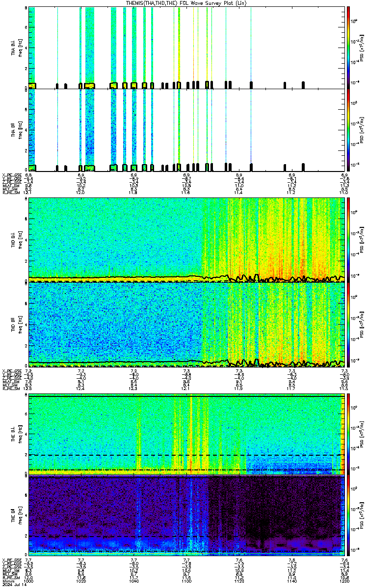This screenshot has width=368, height=588.
Task: Click the 1040 time tick label
Action: (134, 582)
